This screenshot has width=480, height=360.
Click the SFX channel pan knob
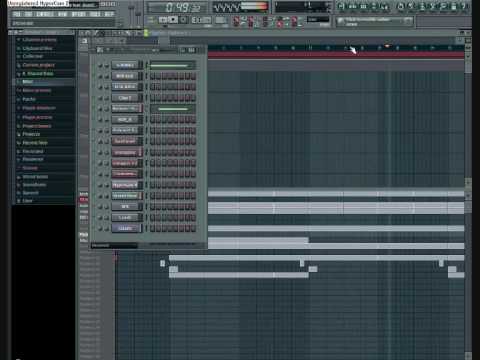coord(100,207)
